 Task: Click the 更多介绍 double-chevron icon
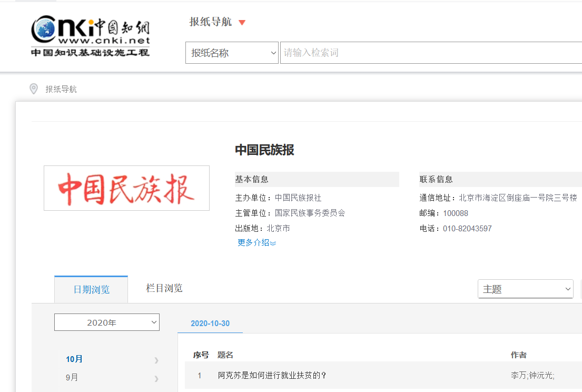click(273, 243)
